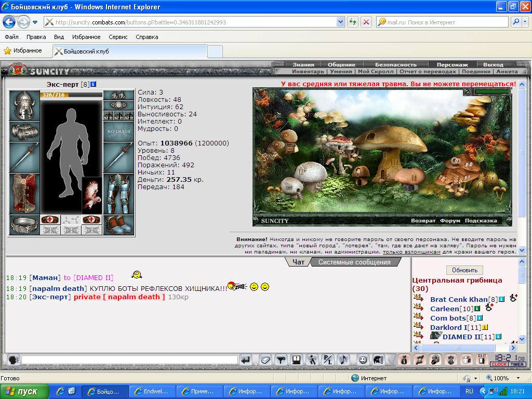Click the speak head icon by chat input
This screenshot has height=399, width=532.
click(x=13, y=360)
